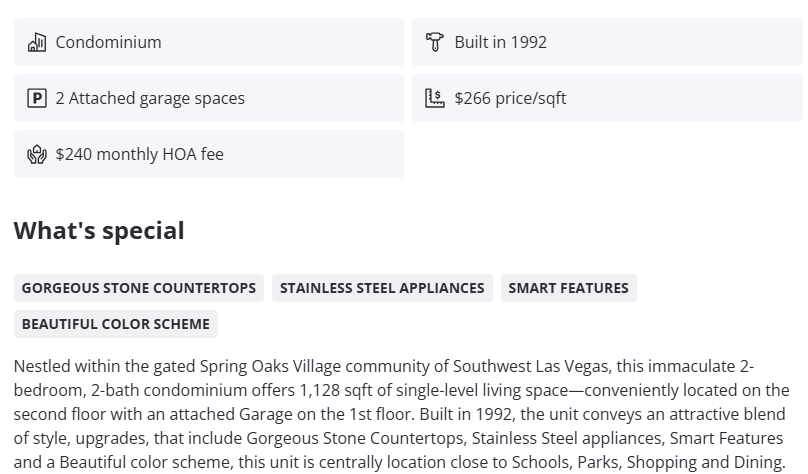This screenshot has width=808, height=474.
Task: Click '2 Attached garage spaces' text
Action: [x=150, y=98]
